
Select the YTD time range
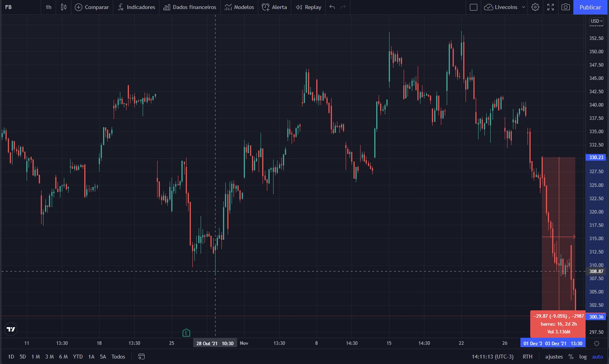78,357
